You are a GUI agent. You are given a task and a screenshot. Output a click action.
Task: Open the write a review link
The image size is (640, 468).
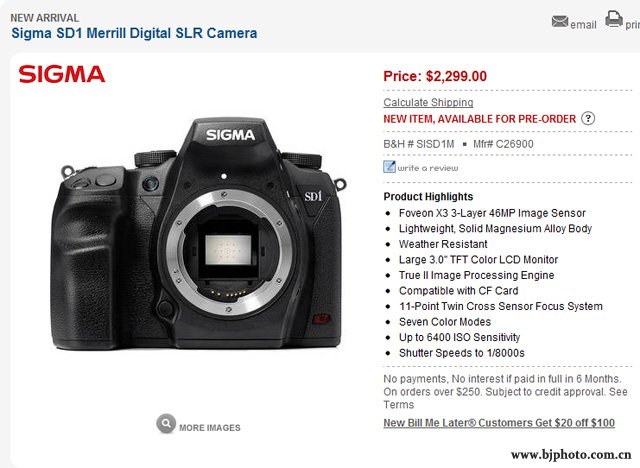(x=428, y=168)
